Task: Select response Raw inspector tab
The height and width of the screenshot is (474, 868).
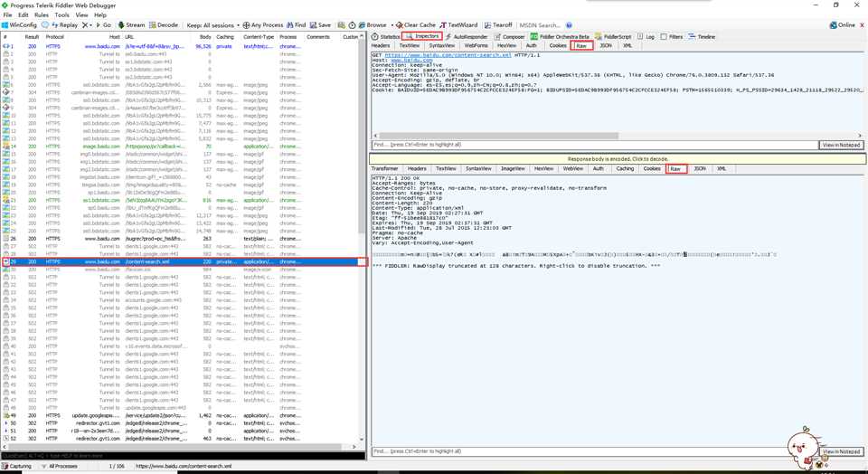Action: [675, 169]
